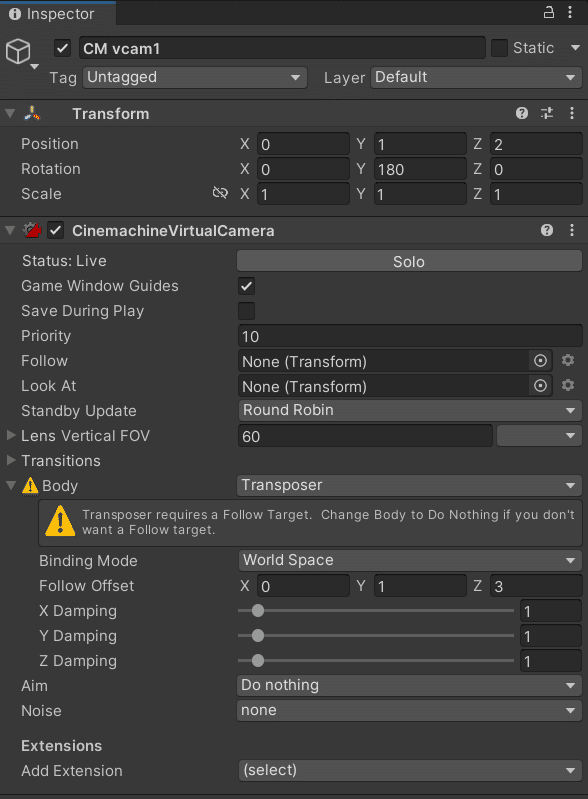Viewport: 588px width, 799px height.
Task: Open CinemachineVirtualCamera help reference icon
Action: click(x=547, y=230)
